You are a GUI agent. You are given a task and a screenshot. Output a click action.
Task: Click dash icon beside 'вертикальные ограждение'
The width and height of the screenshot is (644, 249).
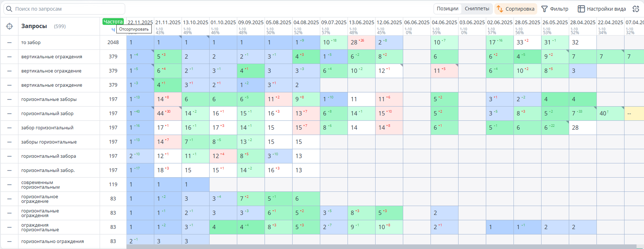[x=10, y=85]
